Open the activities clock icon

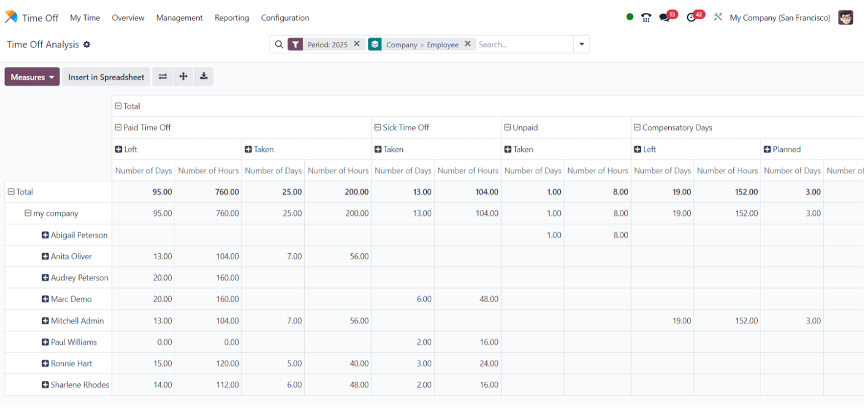[692, 17]
